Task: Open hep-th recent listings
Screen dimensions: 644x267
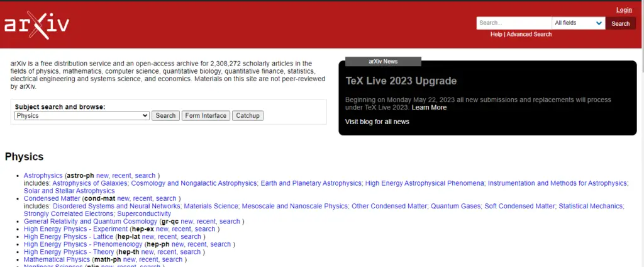Action: point(167,252)
